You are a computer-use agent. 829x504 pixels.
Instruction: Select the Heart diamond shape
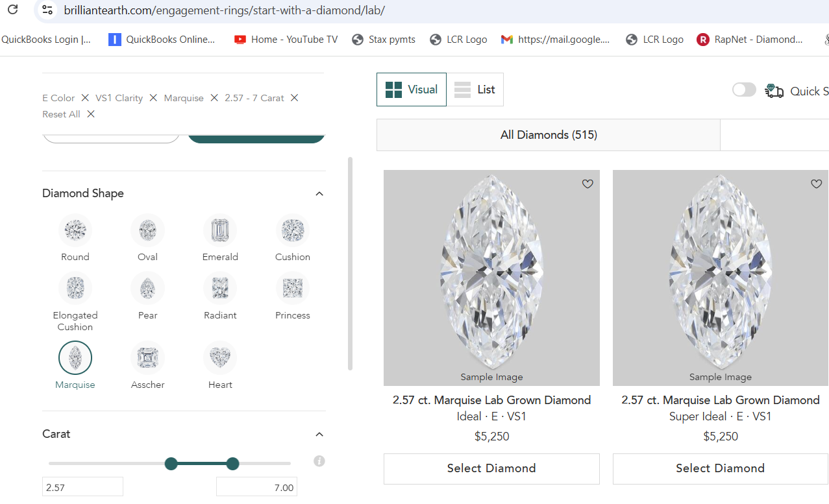click(220, 358)
